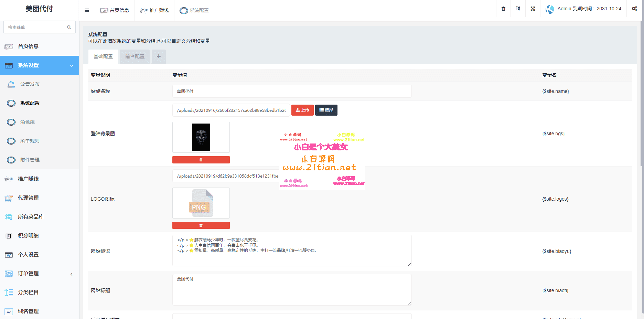Screen dimensions: 644x319
Task: Open 域名管理 in the sidebar
Action: pos(28,311)
